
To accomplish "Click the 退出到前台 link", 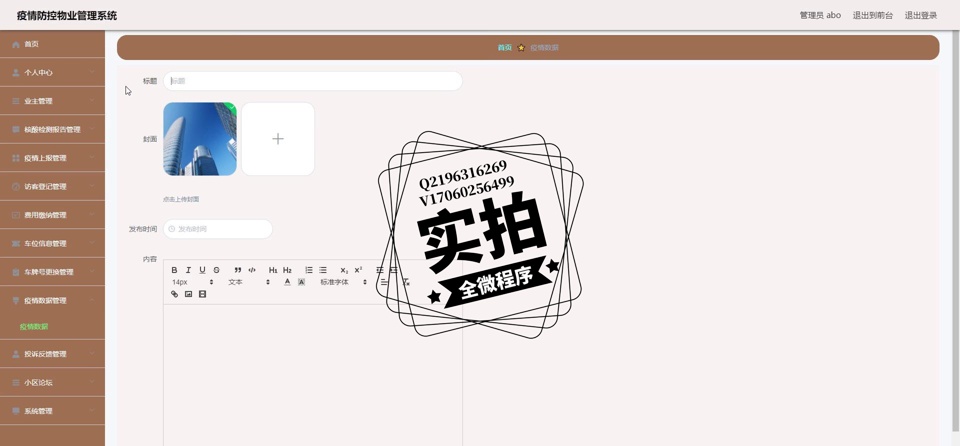I will (x=872, y=15).
